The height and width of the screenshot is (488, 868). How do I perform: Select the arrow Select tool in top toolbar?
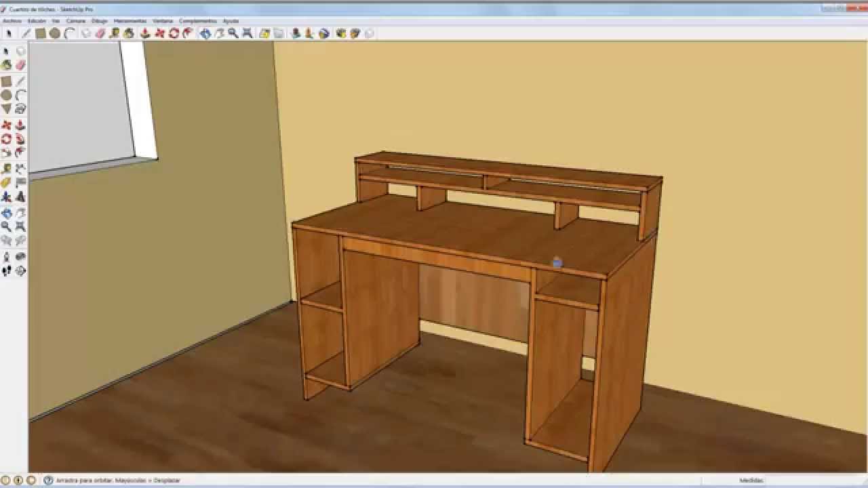point(9,33)
